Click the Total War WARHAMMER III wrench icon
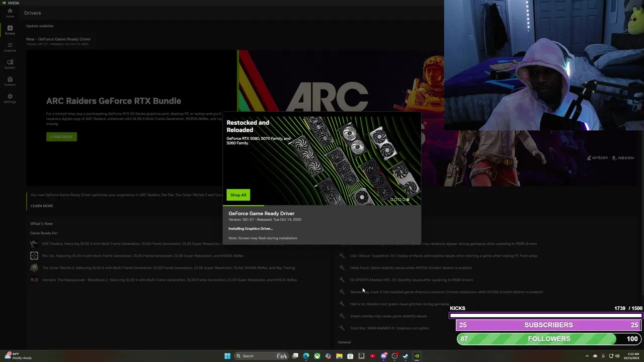Viewport: 644px width, 362px height. [342, 328]
